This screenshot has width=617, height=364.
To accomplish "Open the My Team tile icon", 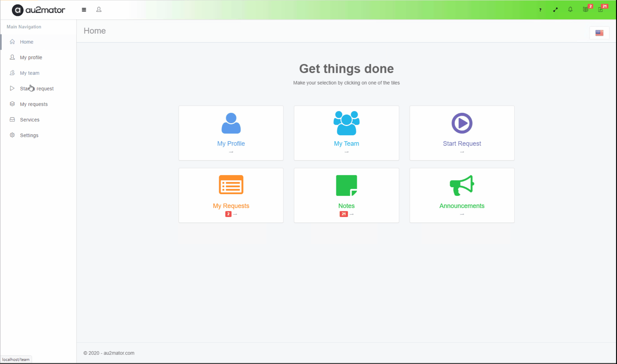I will click(x=346, y=123).
